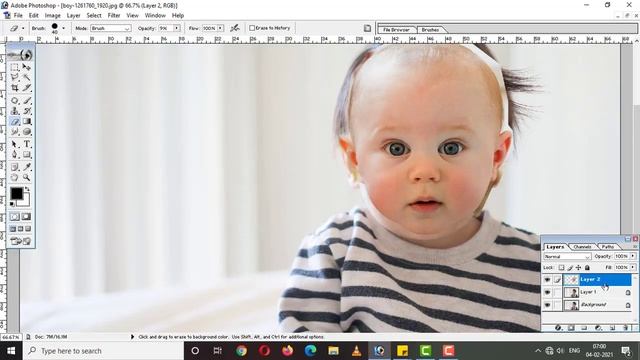Select the Clone Stamp tool
640x360 pixels.
click(x=15, y=111)
